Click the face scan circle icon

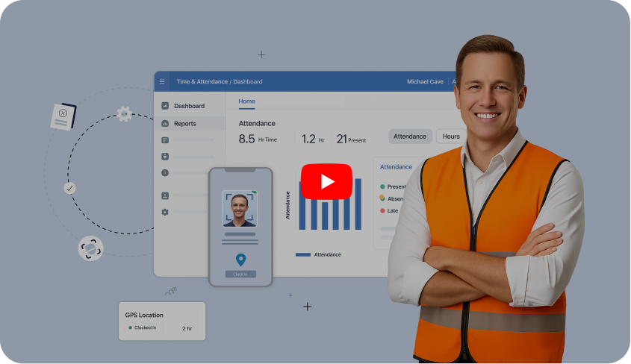[x=90, y=248]
